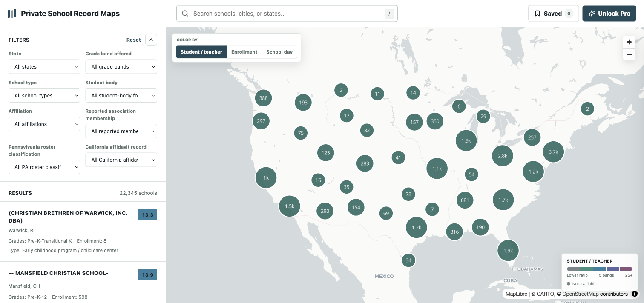Click the 681 map cluster

click(x=465, y=200)
